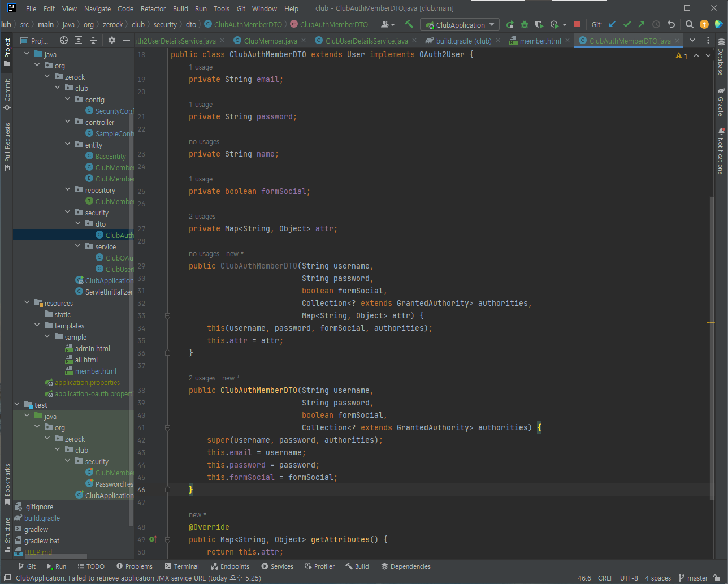Show hidden editor tabs chevron

coord(692,40)
